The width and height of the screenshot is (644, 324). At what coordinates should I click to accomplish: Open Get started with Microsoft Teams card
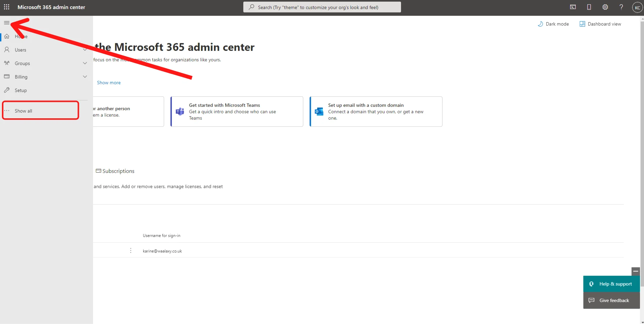(237, 112)
